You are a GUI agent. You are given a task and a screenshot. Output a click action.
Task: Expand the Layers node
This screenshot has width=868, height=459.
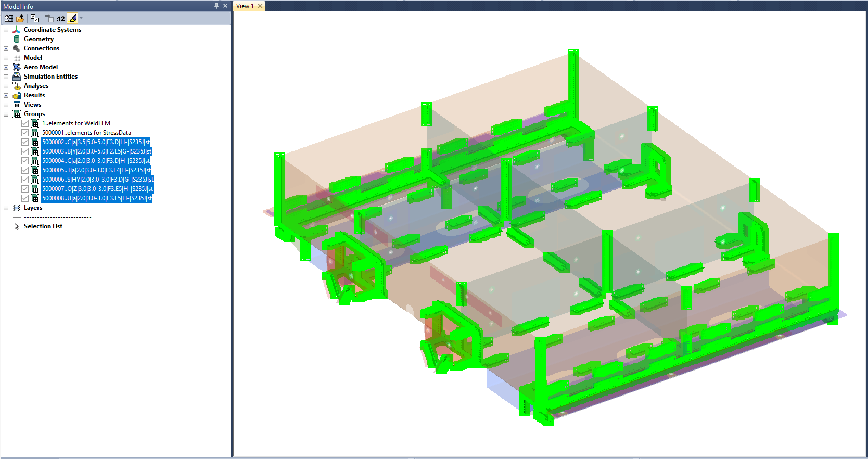[x=6, y=208]
